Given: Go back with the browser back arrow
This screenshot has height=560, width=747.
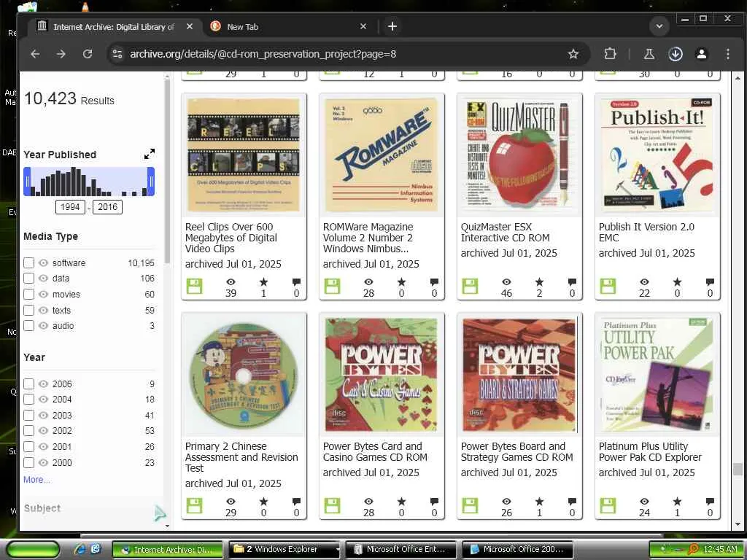Looking at the screenshot, I should [35, 54].
